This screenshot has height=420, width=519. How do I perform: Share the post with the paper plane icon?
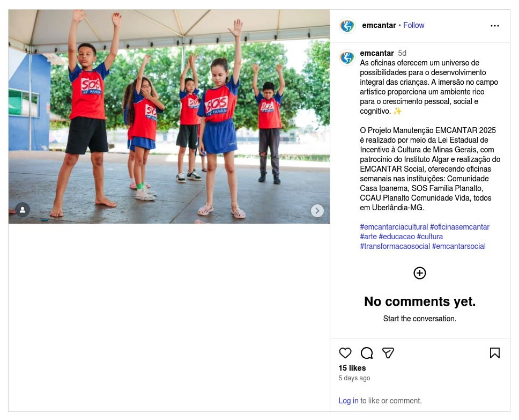388,353
